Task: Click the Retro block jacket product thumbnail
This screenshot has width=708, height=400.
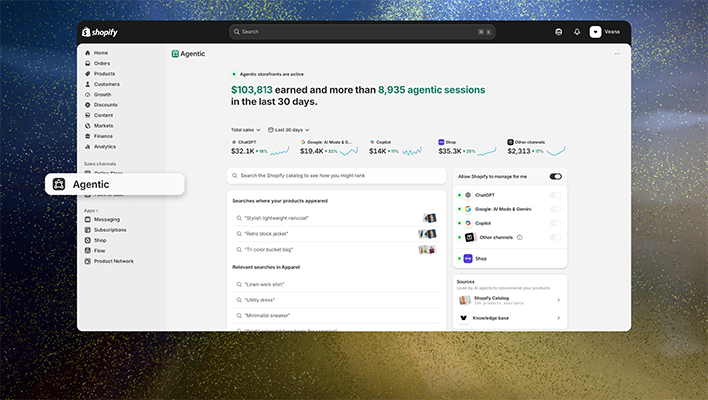Action: pyautogui.click(x=428, y=234)
